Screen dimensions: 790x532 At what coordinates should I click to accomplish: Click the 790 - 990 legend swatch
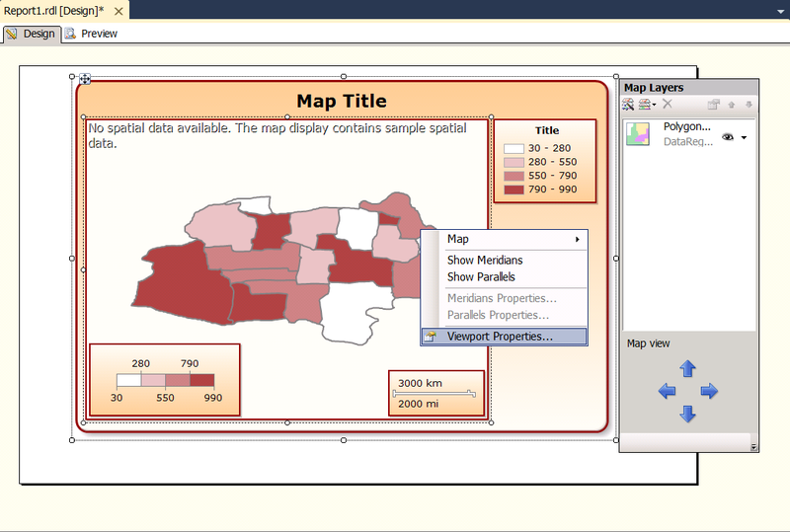pos(513,190)
